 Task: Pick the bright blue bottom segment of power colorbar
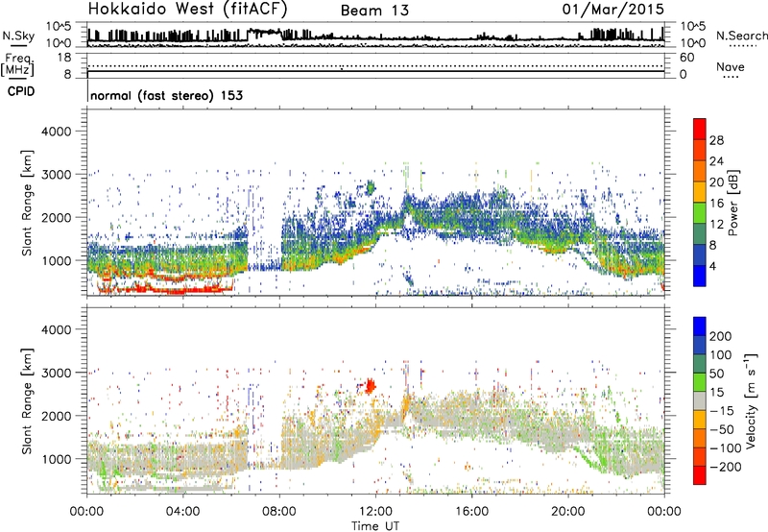tap(700, 276)
